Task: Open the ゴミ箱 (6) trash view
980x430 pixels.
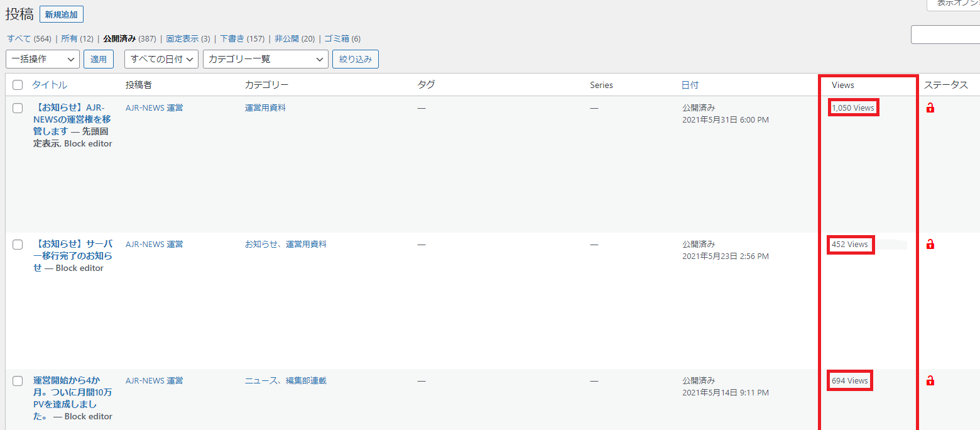Action: (336, 39)
